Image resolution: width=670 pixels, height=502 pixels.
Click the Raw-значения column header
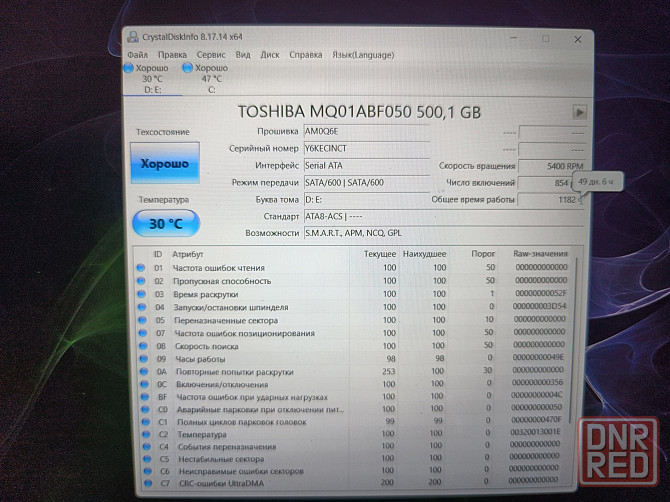[540, 254]
